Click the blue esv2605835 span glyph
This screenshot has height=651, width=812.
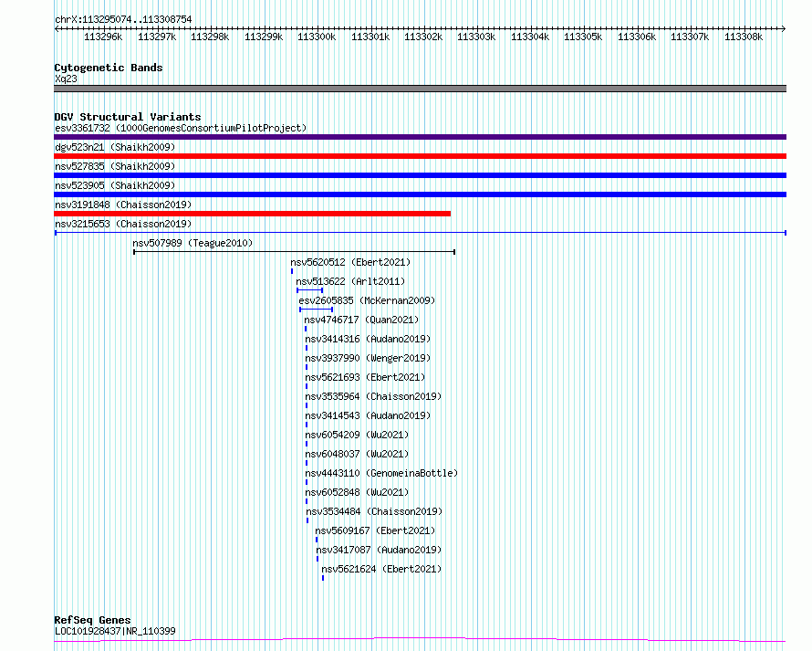[x=316, y=310]
